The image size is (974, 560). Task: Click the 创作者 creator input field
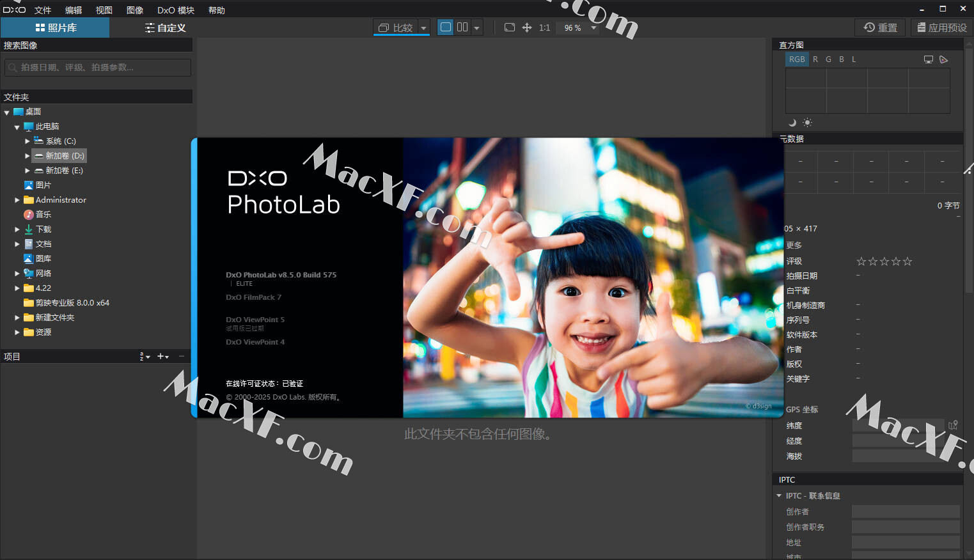(906, 511)
